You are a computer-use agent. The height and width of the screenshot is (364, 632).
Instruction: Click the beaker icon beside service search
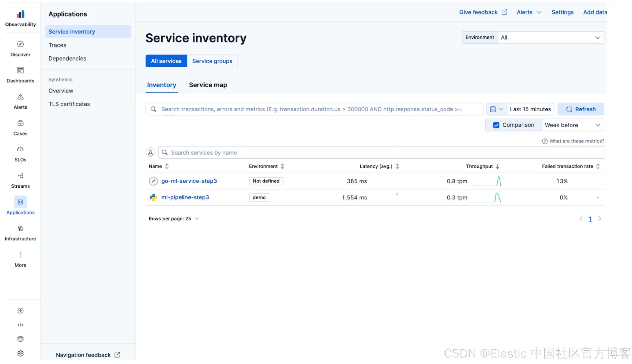pyautogui.click(x=150, y=153)
